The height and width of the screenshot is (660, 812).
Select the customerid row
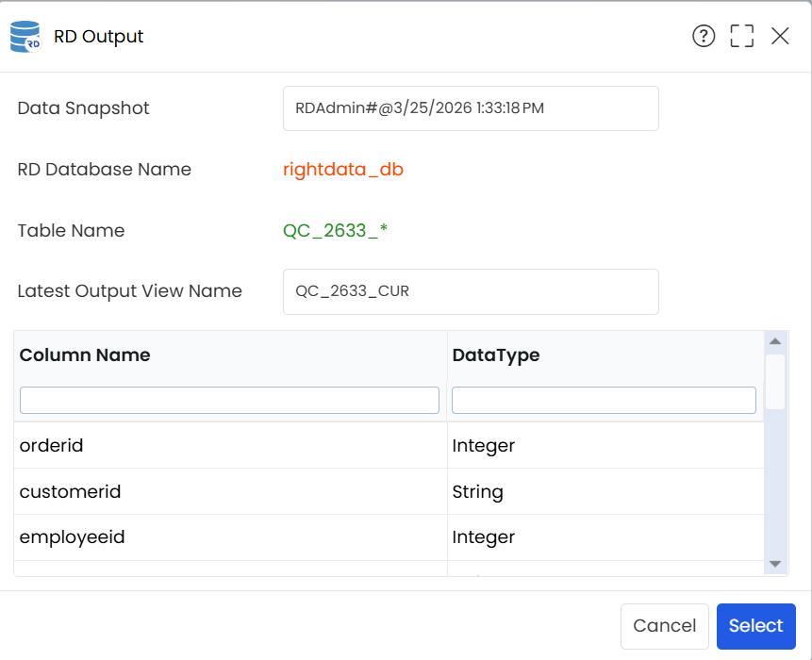(389, 492)
